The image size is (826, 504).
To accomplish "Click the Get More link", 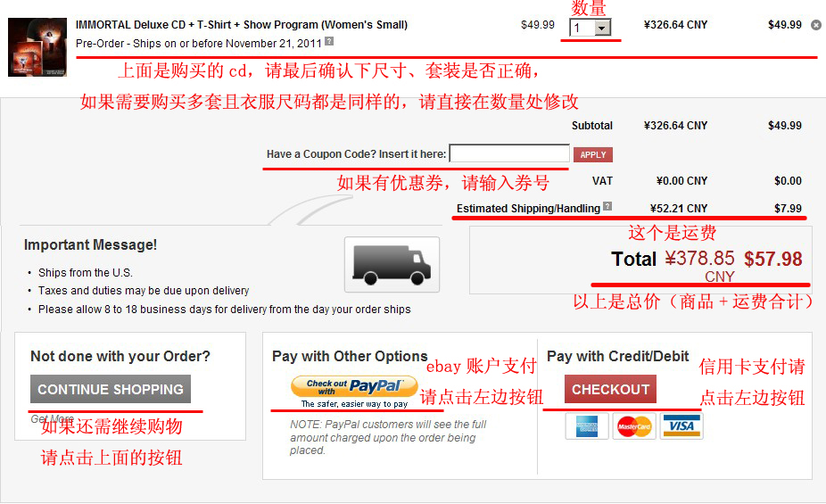I will tap(52, 418).
